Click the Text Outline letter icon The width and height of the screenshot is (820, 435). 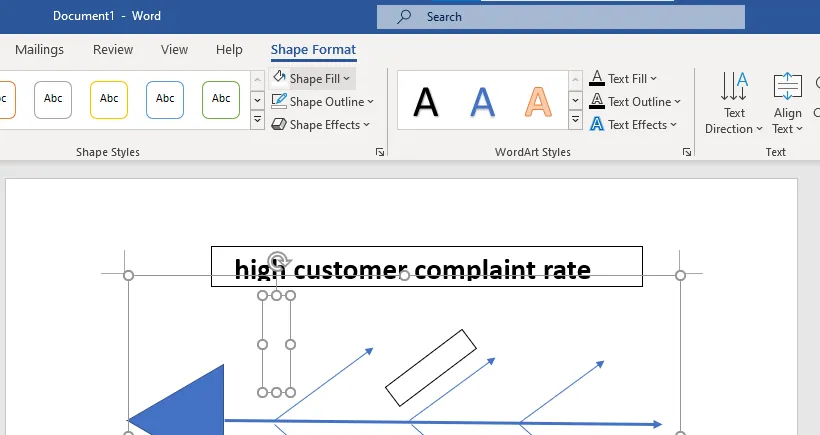click(x=597, y=101)
